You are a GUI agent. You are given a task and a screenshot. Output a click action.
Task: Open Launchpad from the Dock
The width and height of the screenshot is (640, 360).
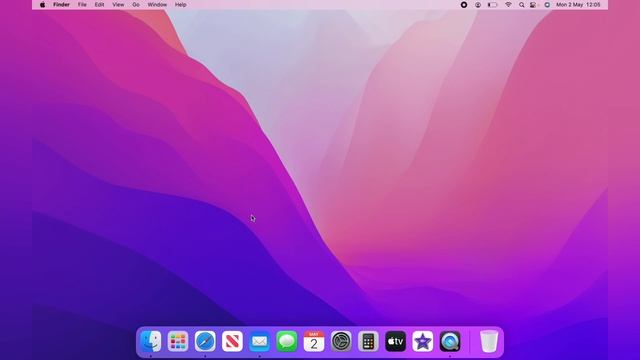[178, 341]
